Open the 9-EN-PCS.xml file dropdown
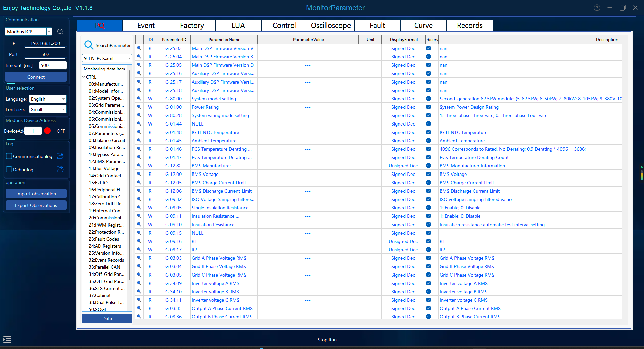This screenshot has height=349, width=644. (x=129, y=58)
